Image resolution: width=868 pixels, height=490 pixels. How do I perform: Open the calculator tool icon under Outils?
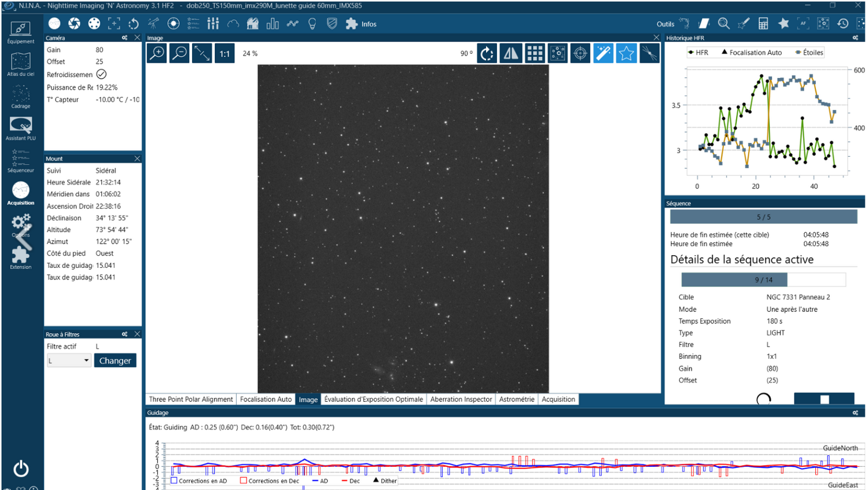pos(763,24)
